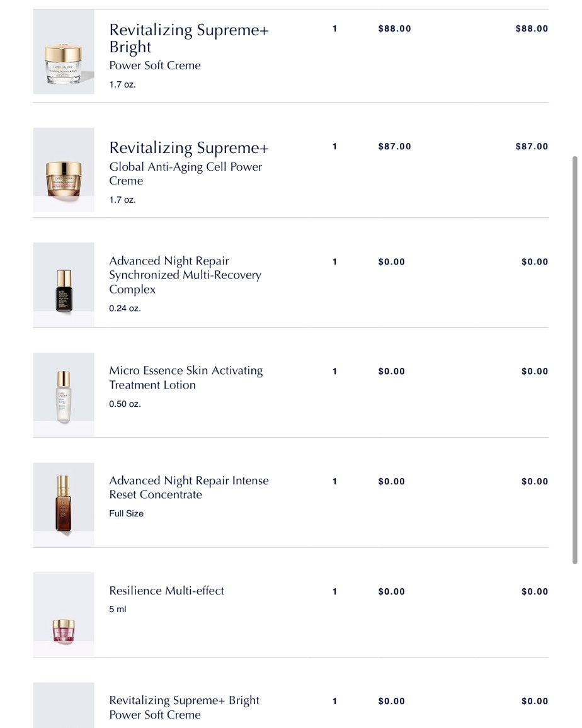
Task: Click the 5 ml size label
Action: pyautogui.click(x=118, y=610)
